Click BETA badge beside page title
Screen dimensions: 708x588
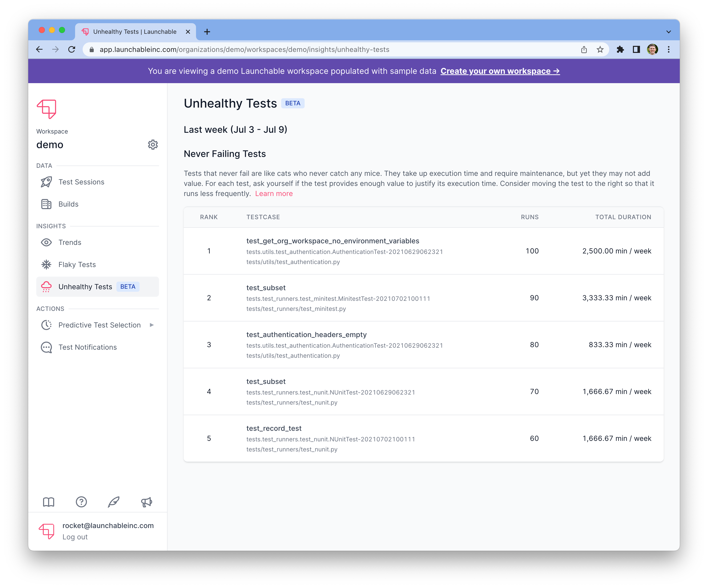coord(293,104)
